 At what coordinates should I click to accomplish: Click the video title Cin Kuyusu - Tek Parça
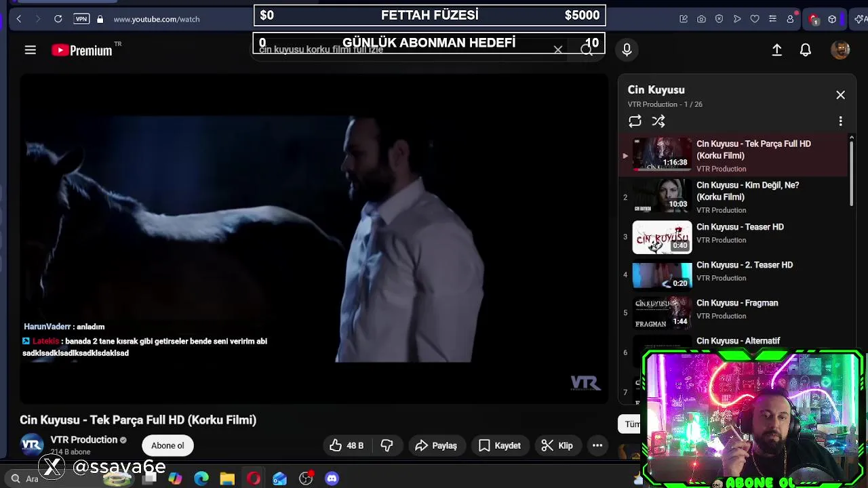tap(138, 420)
